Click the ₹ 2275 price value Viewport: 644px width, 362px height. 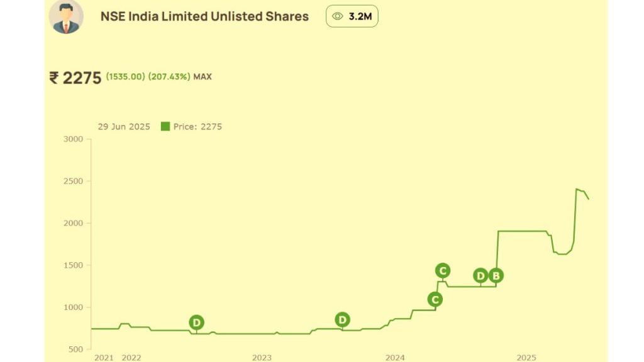point(75,77)
